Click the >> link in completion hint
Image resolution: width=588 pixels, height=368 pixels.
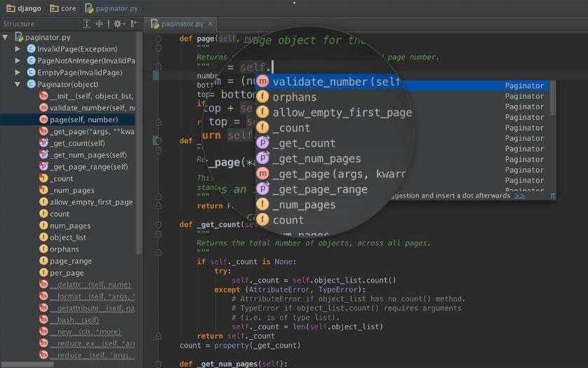(x=520, y=196)
